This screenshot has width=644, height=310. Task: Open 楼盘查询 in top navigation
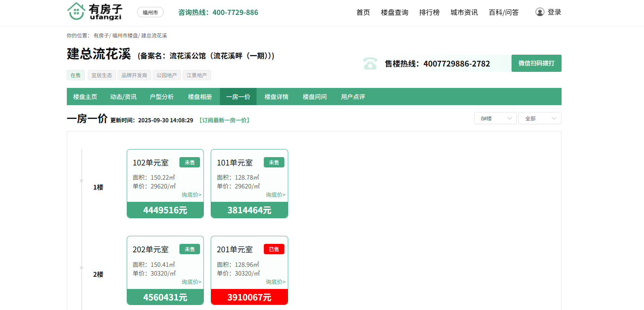click(x=394, y=13)
